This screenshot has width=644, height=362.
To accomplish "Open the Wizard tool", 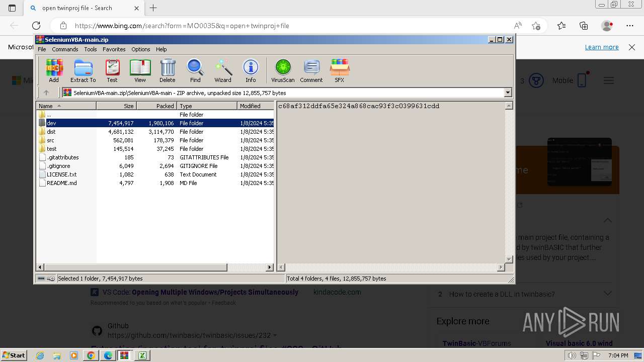I will click(223, 70).
